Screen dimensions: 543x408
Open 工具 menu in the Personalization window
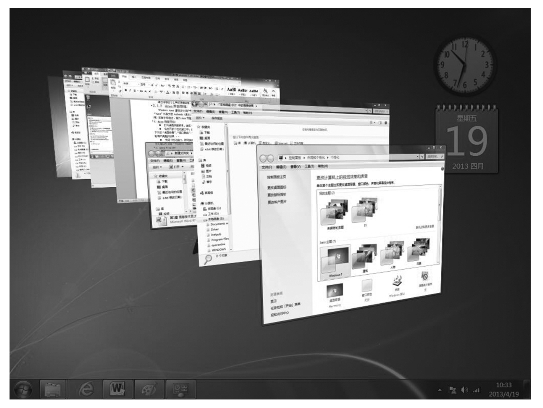click(x=309, y=167)
